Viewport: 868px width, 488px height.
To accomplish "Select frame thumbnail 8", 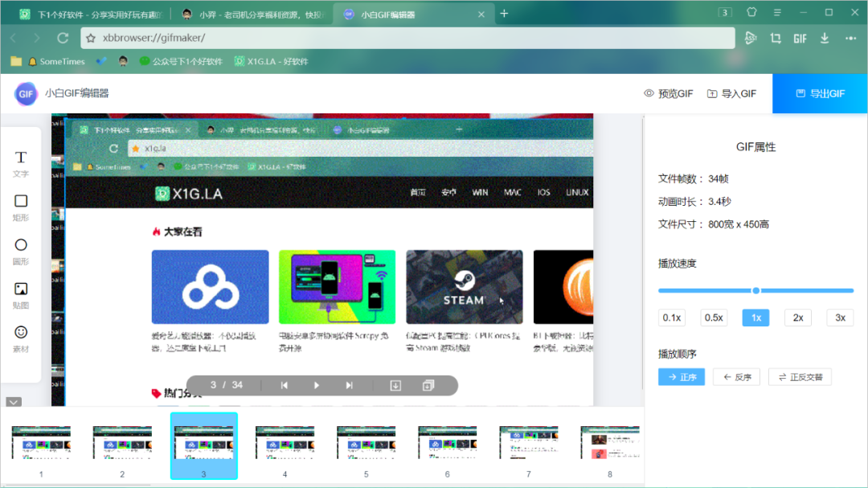I will (609, 446).
